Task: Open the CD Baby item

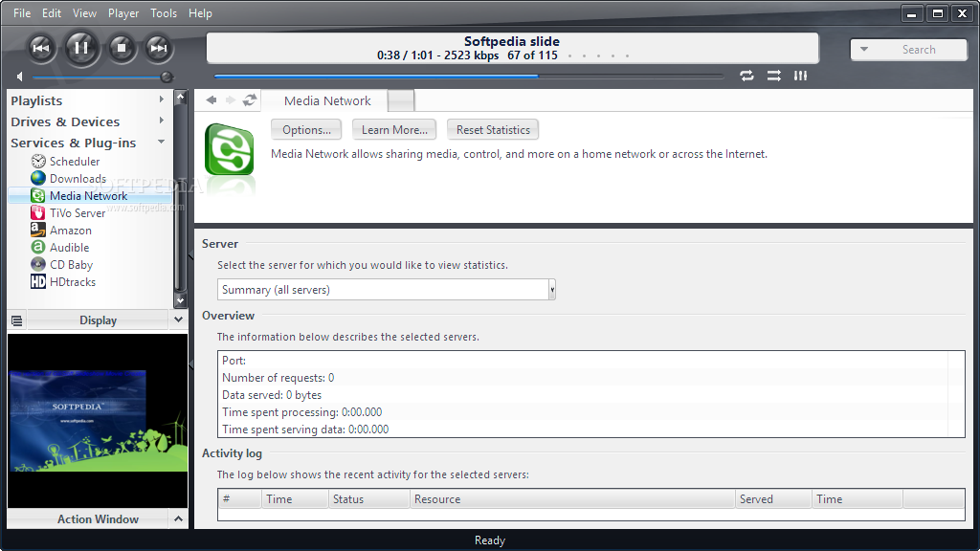Action: click(71, 265)
